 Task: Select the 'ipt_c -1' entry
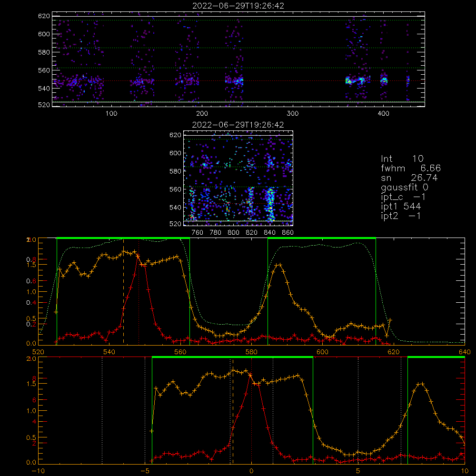click(404, 197)
